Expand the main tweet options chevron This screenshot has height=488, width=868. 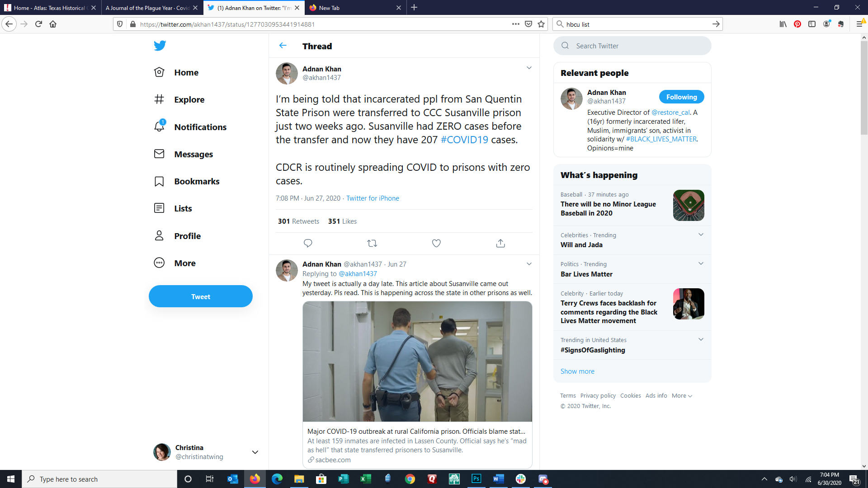pyautogui.click(x=529, y=68)
